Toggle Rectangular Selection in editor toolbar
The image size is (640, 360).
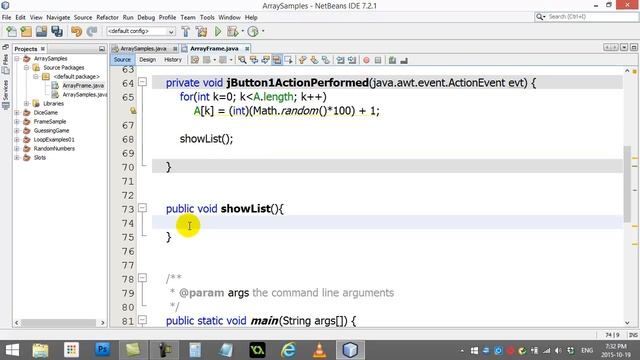(289, 60)
